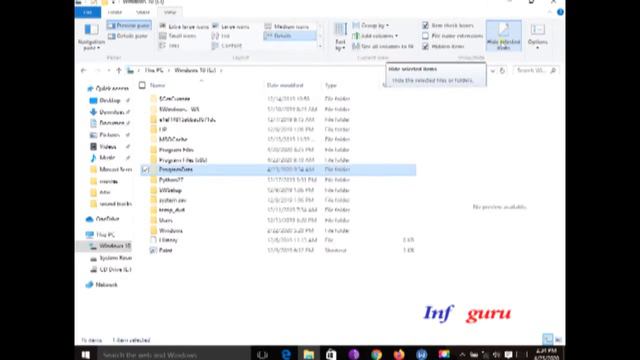
Task: Open Microsoft Edge from taskbar
Action: 286,355
